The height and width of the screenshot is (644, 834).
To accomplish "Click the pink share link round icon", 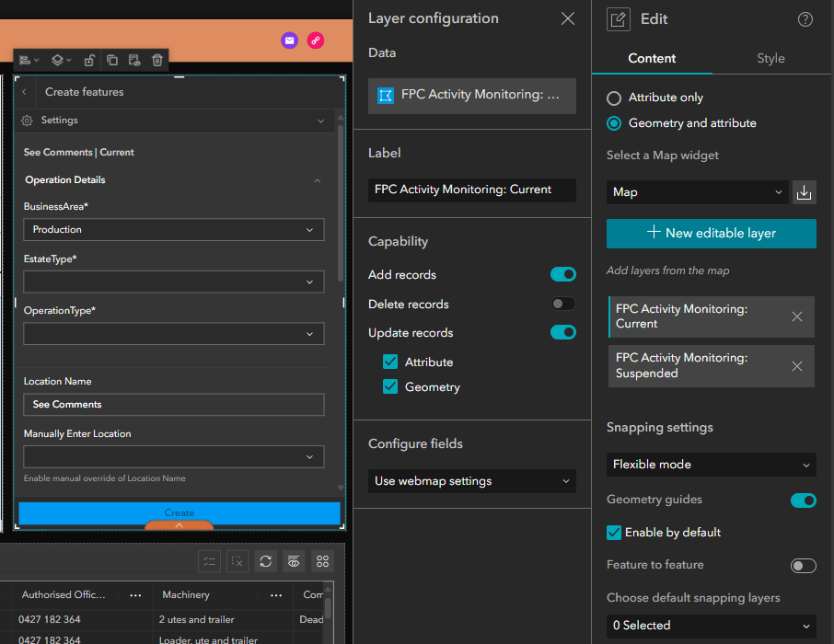I will tap(316, 40).
